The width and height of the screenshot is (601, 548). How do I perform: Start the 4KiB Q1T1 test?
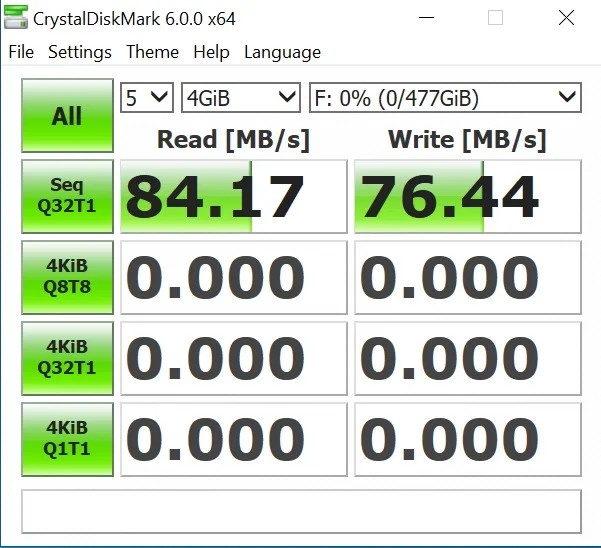pos(67,439)
